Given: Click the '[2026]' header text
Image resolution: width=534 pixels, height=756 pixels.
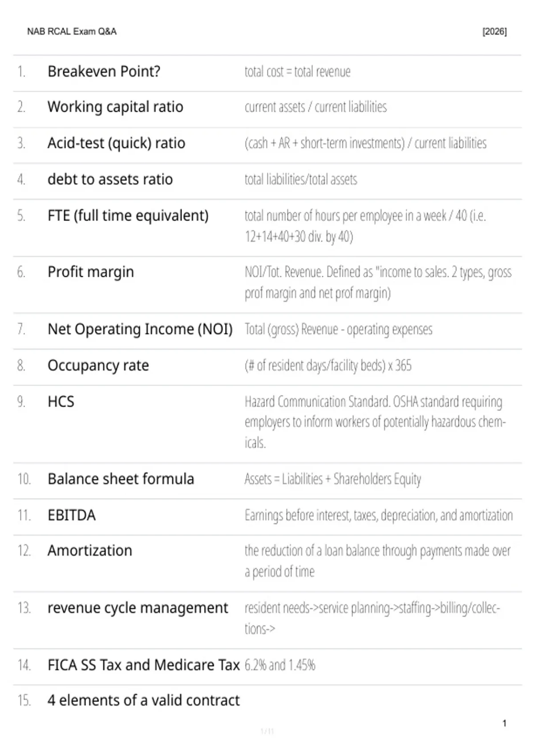Looking at the screenshot, I should coord(494,32).
